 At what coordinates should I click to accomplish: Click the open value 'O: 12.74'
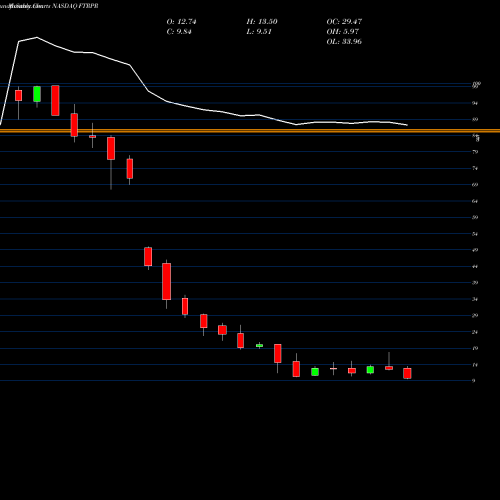point(181,22)
